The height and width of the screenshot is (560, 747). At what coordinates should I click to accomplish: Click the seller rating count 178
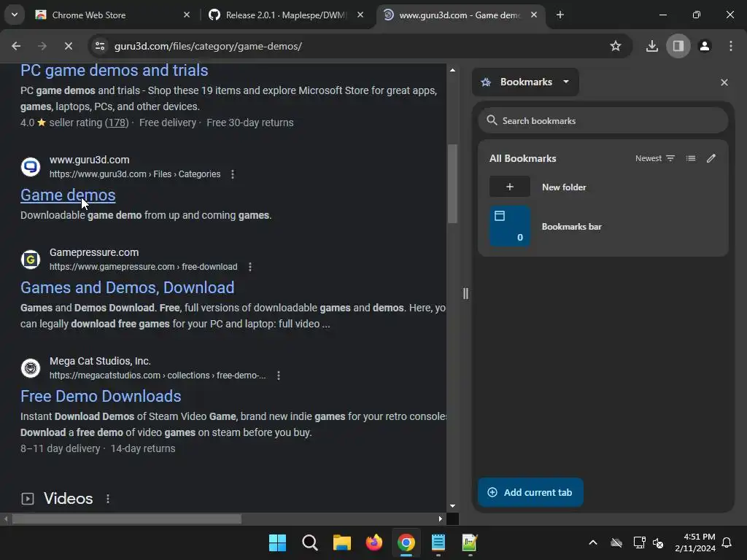tap(117, 122)
